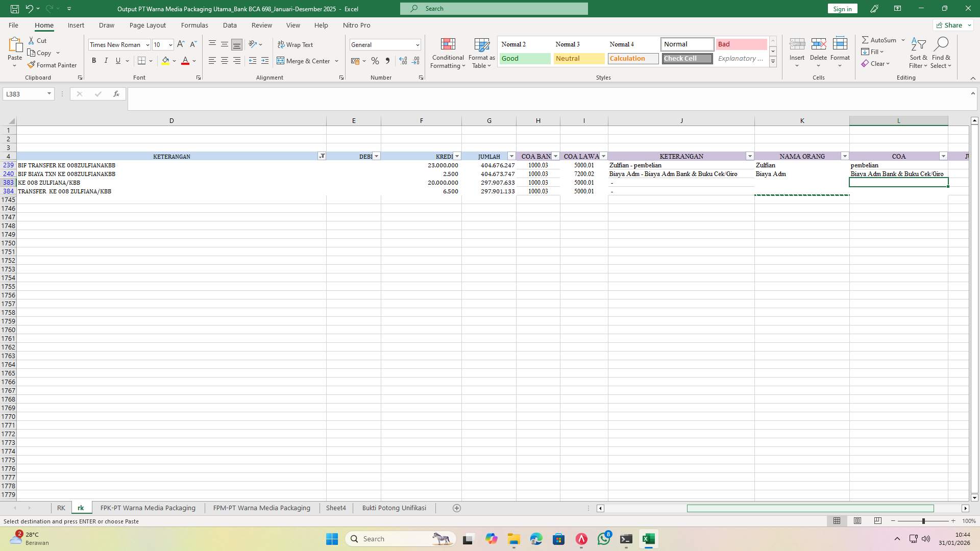Add comma style to numbers

point(387,61)
